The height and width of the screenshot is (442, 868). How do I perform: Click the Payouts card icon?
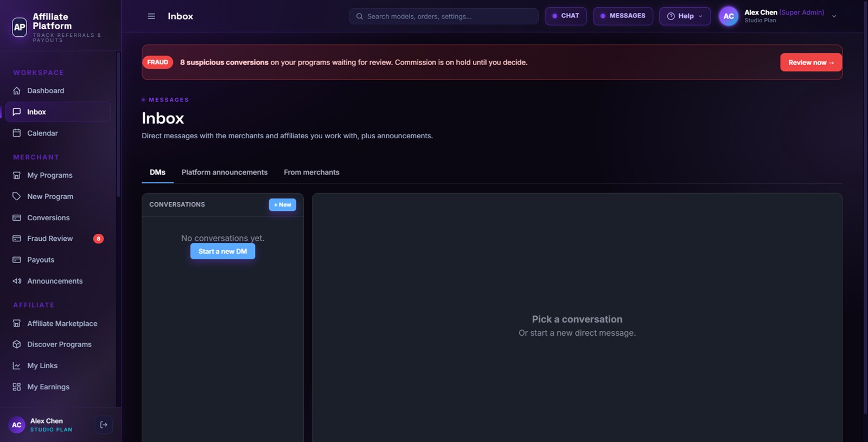(17, 260)
